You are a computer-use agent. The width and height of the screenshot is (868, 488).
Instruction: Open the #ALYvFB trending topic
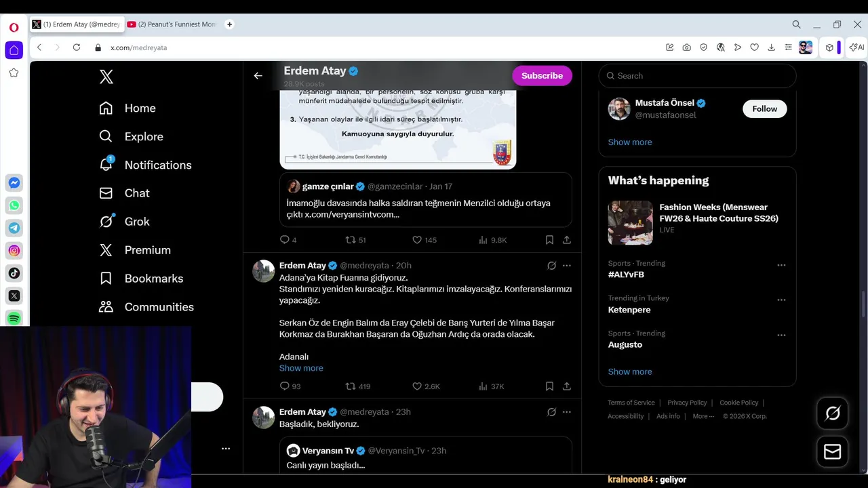point(626,274)
